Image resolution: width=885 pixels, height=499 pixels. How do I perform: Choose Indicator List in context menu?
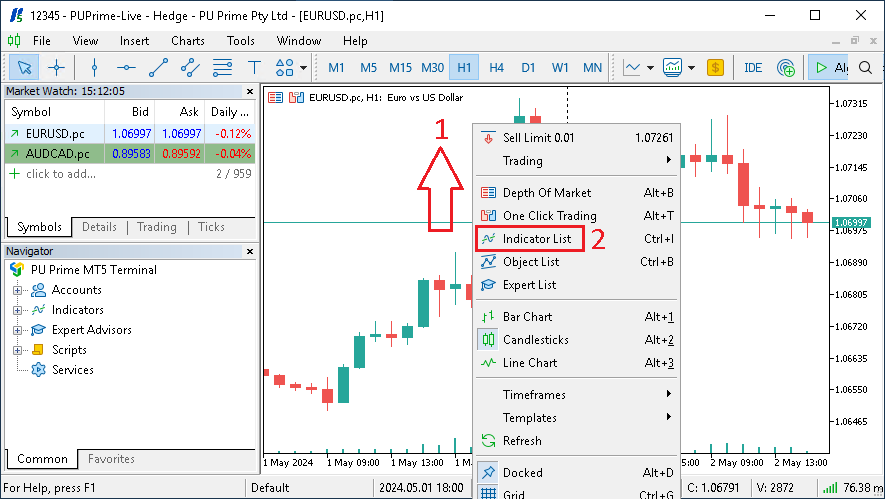pos(576,239)
